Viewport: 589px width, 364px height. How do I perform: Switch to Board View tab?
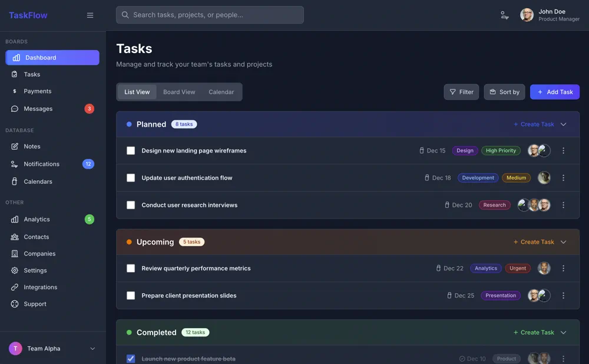coord(179,92)
